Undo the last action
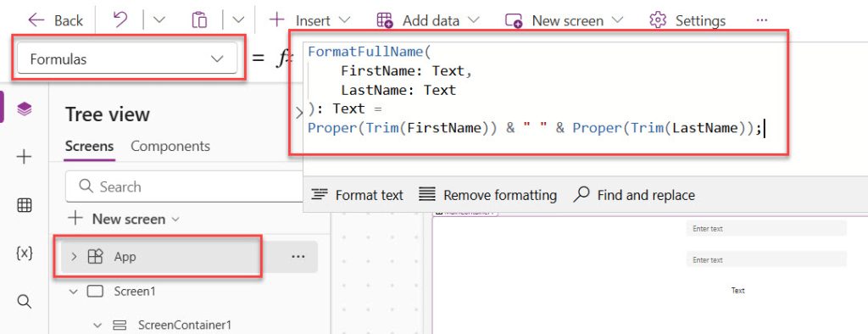Screen dimensions: 868x334 click(120, 20)
